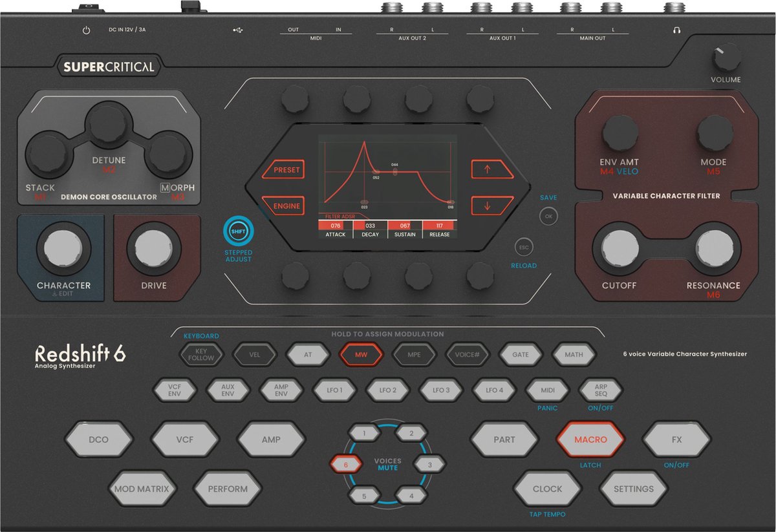The height and width of the screenshot is (532, 776).
Task: Toggle the AT modulation source
Action: pyautogui.click(x=308, y=354)
